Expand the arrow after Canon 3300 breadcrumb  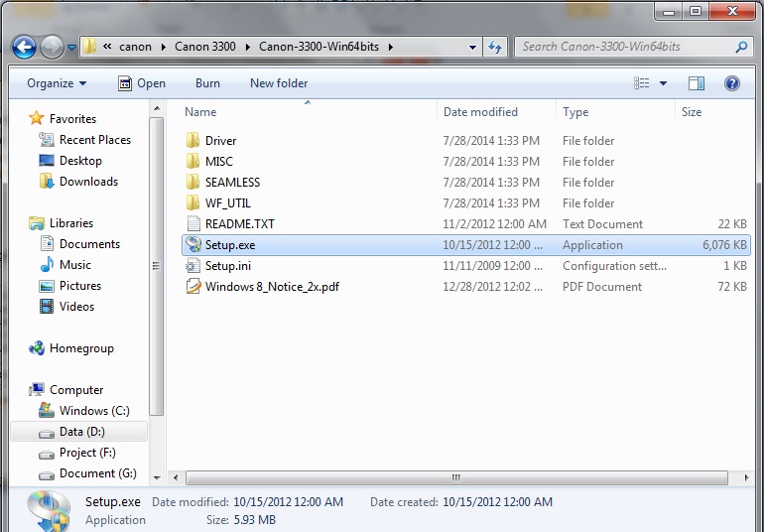click(x=247, y=47)
